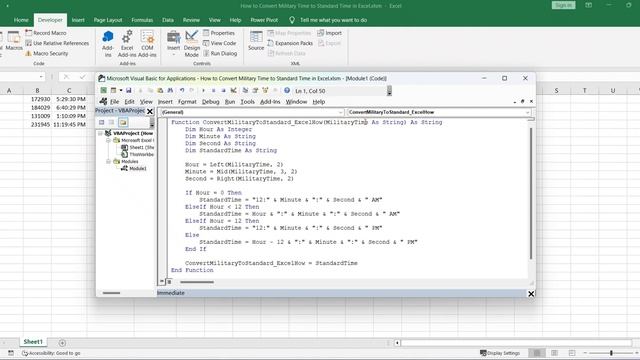
Task: Add a new sheet with plus button
Action: click(x=62, y=343)
